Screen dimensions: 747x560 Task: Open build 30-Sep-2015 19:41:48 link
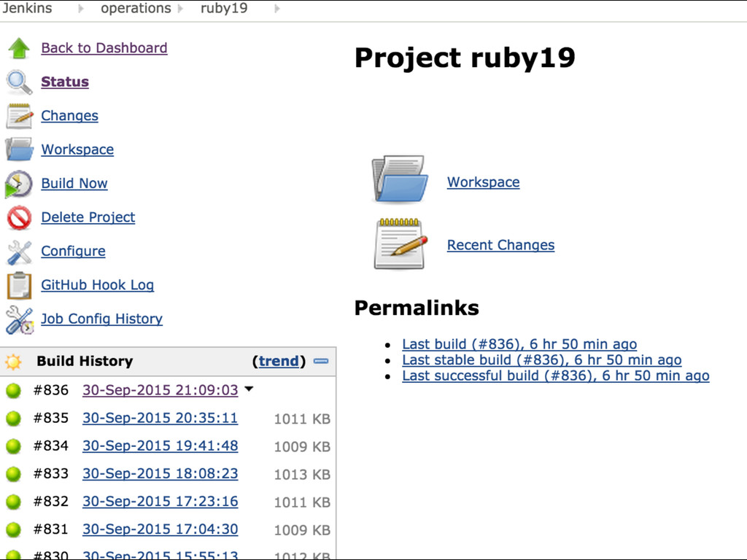pos(160,446)
